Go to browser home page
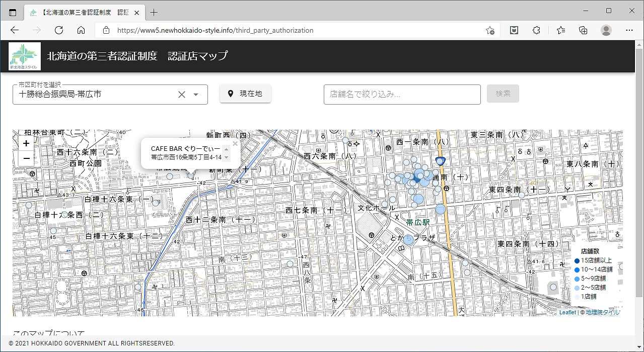The width and height of the screenshot is (644, 352). pyautogui.click(x=81, y=30)
